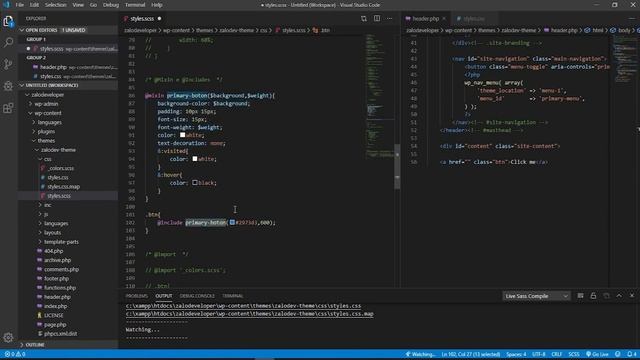This screenshot has height=360, width=640.
Task: Open the notifications bell in status bar
Action: (631, 354)
